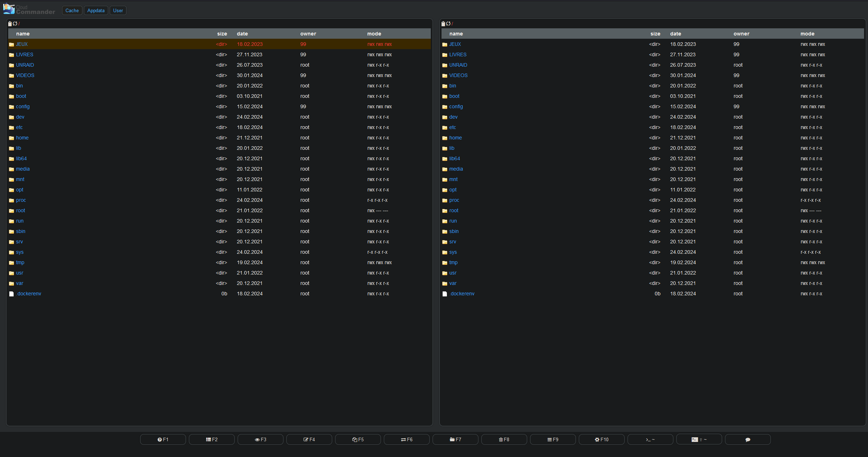Select 'LIVRES' folder name in right panel

[458, 54]
